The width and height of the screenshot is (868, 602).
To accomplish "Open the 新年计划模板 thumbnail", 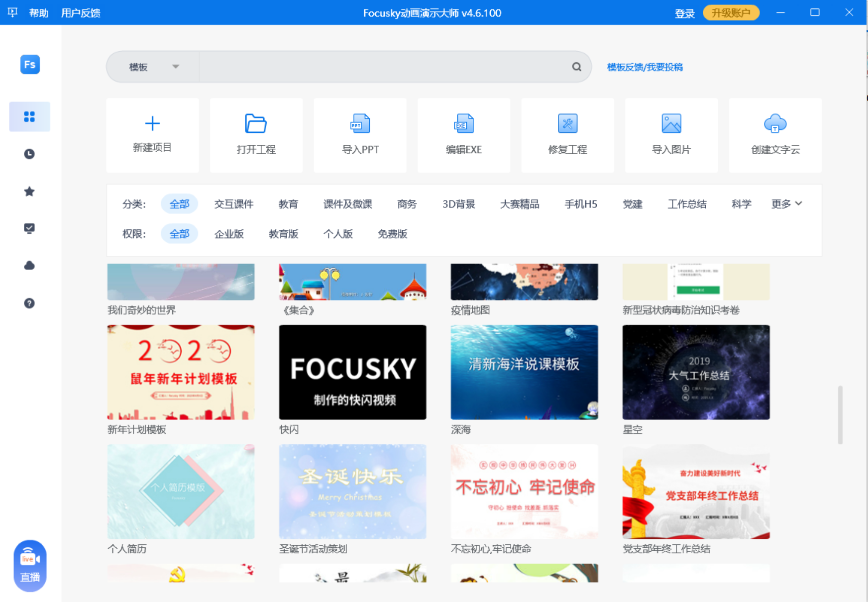I will (x=181, y=372).
